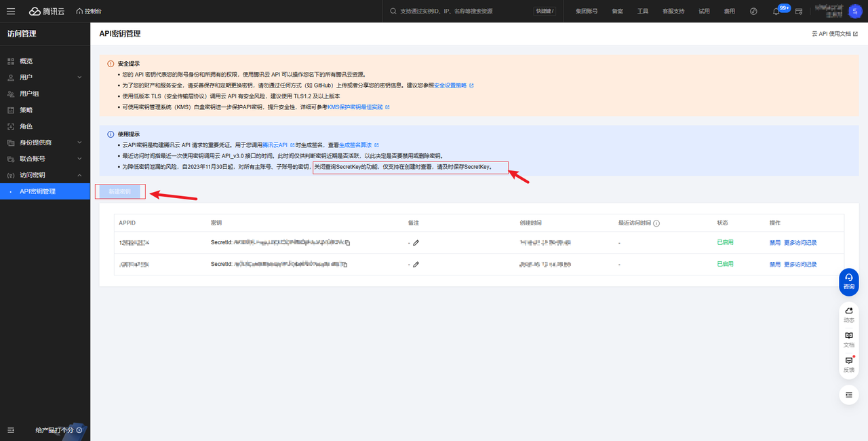Expand the 用户 sidebar menu
868x441 pixels.
[x=45, y=77]
